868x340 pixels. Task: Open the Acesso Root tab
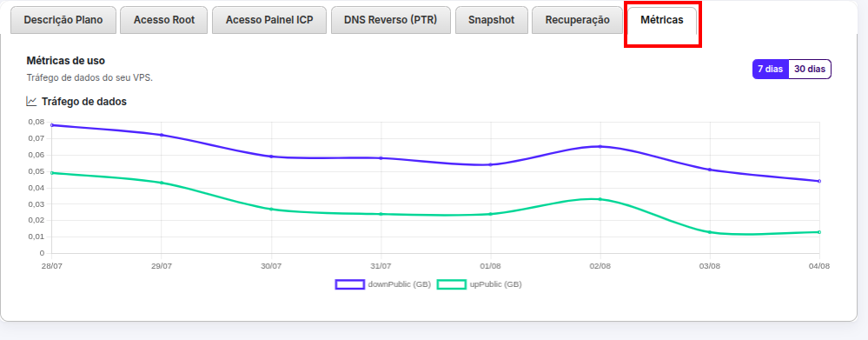pyautogui.click(x=164, y=21)
